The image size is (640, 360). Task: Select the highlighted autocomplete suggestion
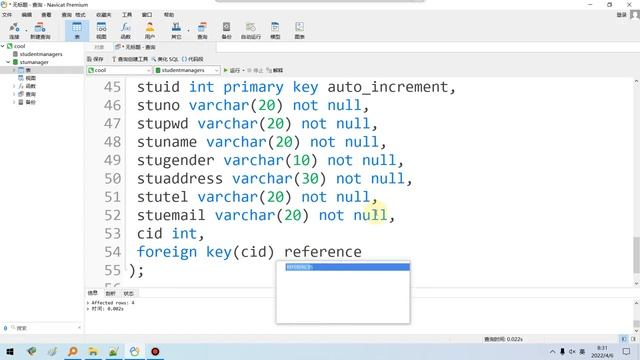click(x=347, y=267)
